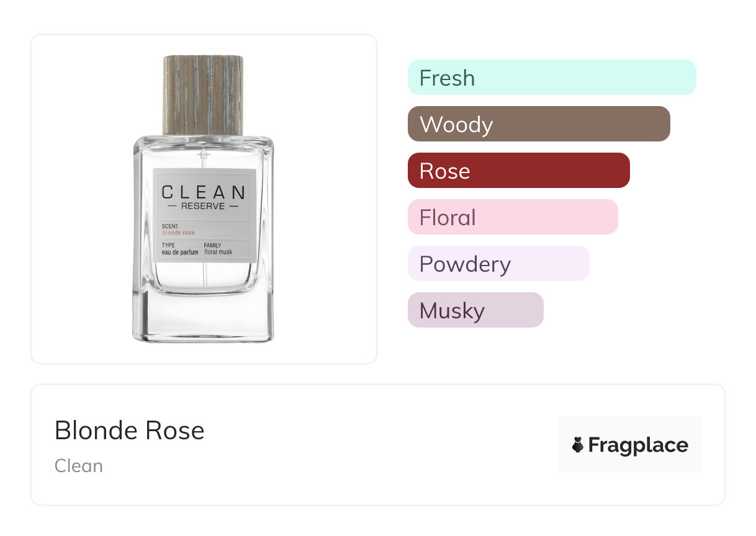Click the dark red Rose accord bar
756x536 pixels.
(x=518, y=171)
